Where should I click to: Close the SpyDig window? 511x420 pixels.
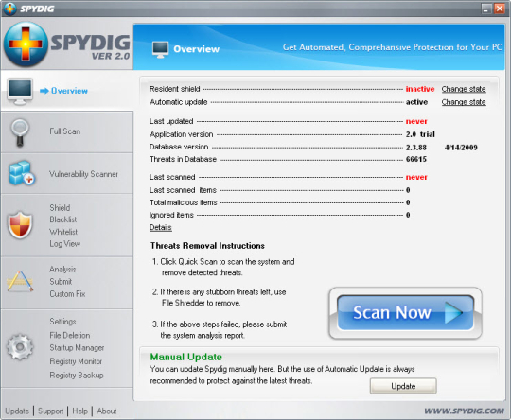tap(500, 9)
